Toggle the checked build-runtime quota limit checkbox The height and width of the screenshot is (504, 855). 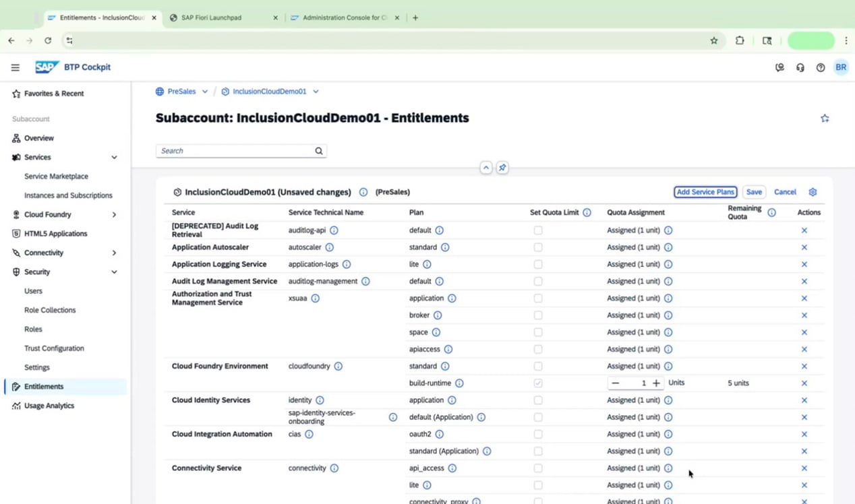click(x=538, y=383)
